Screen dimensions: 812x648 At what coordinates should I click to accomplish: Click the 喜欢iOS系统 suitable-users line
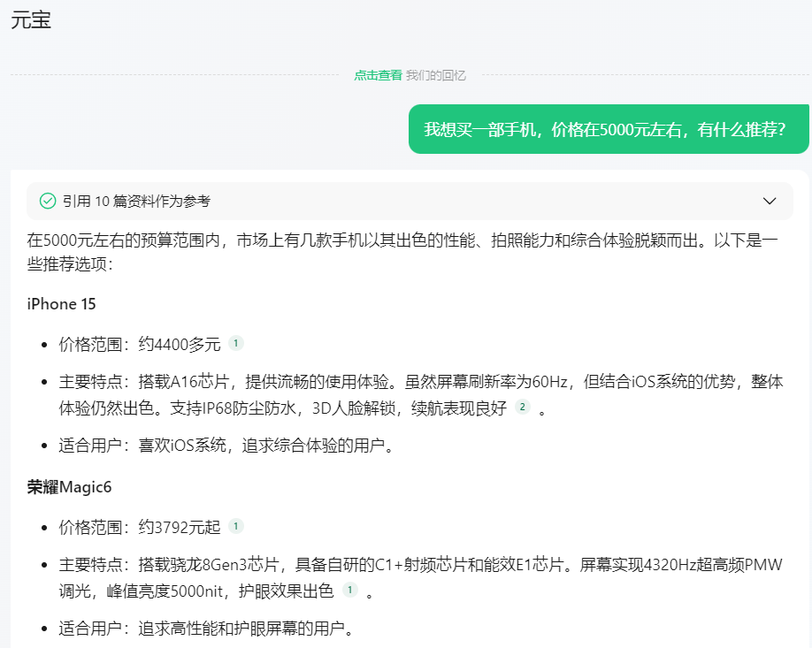[226, 445]
